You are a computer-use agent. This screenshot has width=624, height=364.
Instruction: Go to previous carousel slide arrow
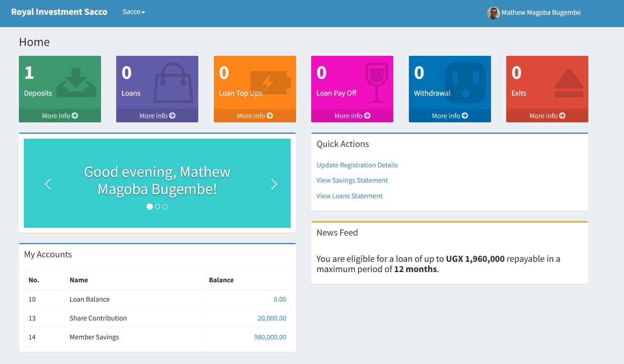pyautogui.click(x=48, y=184)
